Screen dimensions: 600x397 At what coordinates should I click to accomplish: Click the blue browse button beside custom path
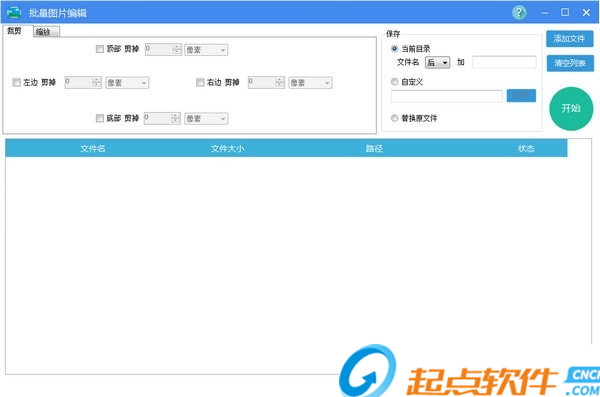[x=521, y=96]
